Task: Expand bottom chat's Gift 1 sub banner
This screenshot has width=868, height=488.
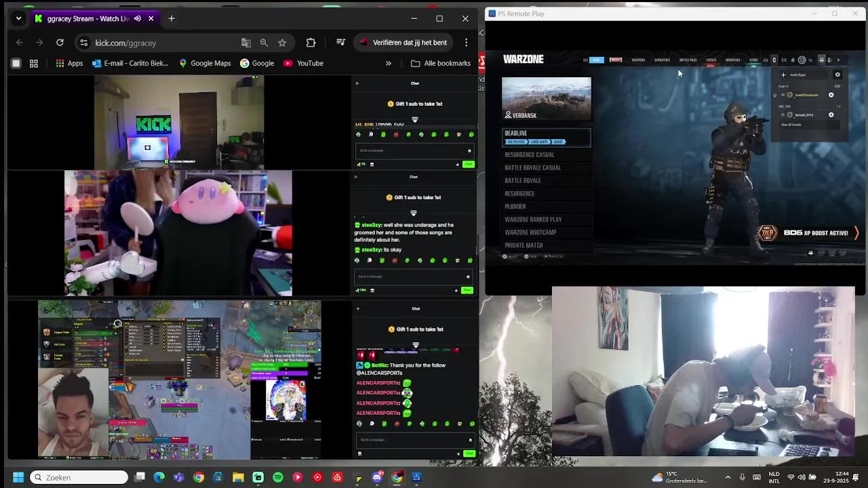Action: pyautogui.click(x=416, y=344)
